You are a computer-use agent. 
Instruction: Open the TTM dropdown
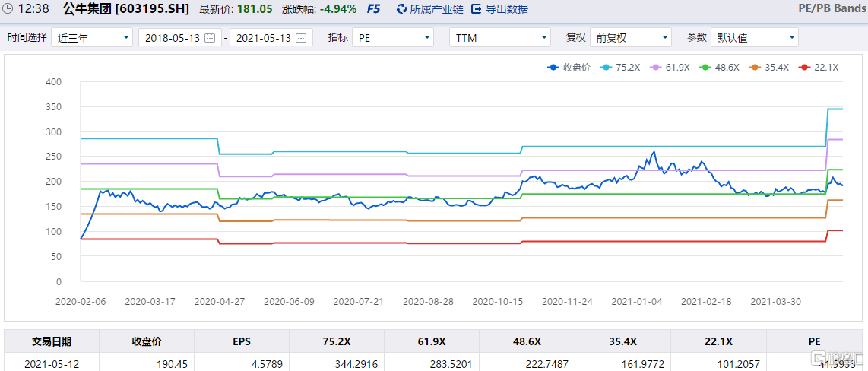coord(500,38)
